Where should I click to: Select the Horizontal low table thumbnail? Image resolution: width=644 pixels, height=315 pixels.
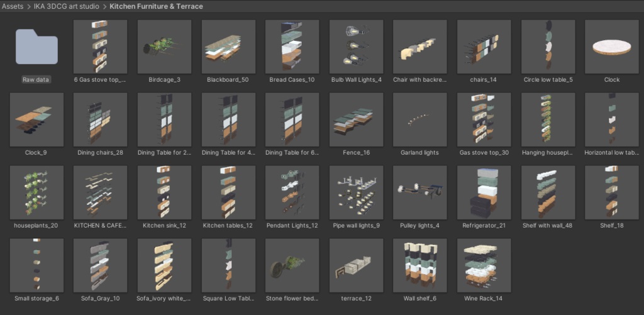(611, 119)
